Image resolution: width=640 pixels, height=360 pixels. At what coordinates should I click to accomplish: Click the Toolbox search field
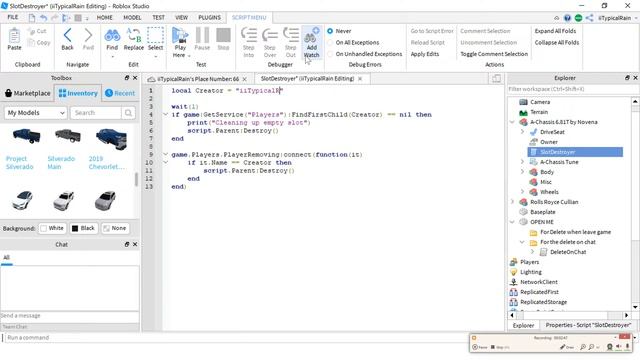tap(96, 113)
